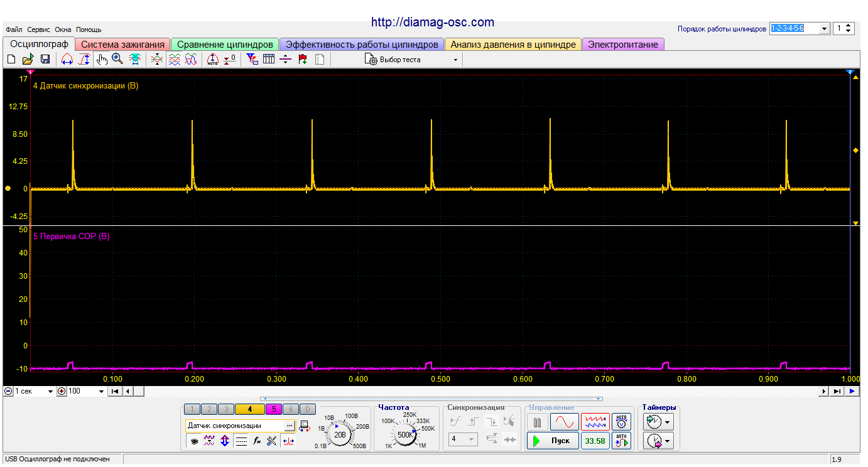Screen dimensions: 868x467
Task: Create a new file with blank page icon
Action: click(11, 59)
